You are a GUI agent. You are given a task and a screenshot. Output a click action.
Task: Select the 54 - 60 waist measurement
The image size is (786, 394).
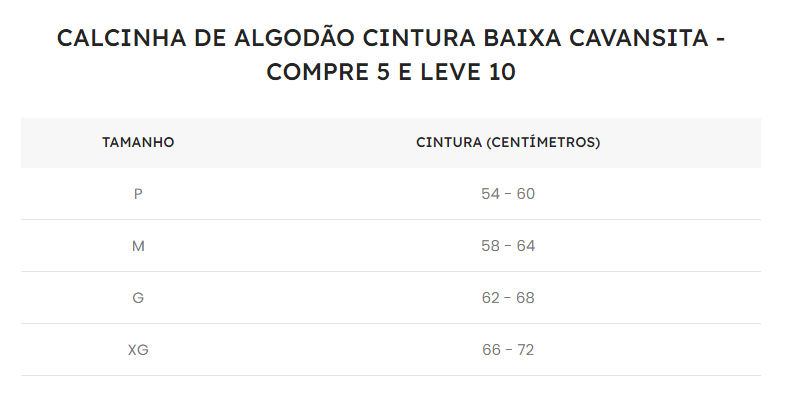[508, 193]
